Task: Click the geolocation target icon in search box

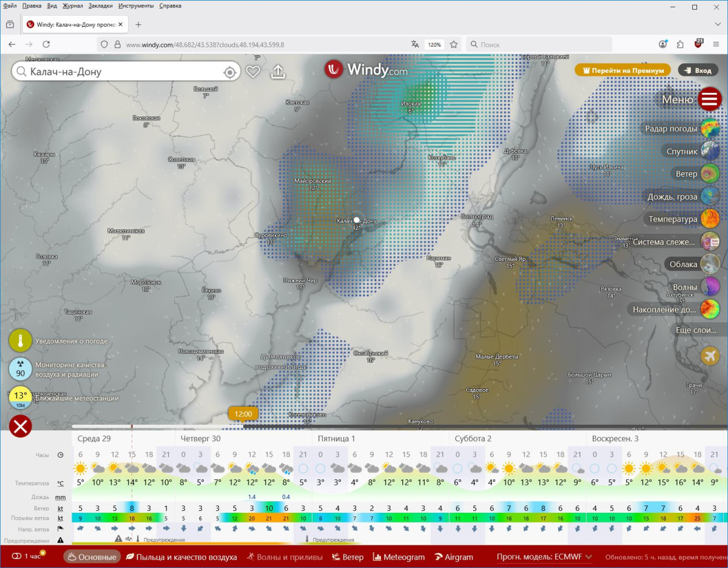Action: click(229, 72)
